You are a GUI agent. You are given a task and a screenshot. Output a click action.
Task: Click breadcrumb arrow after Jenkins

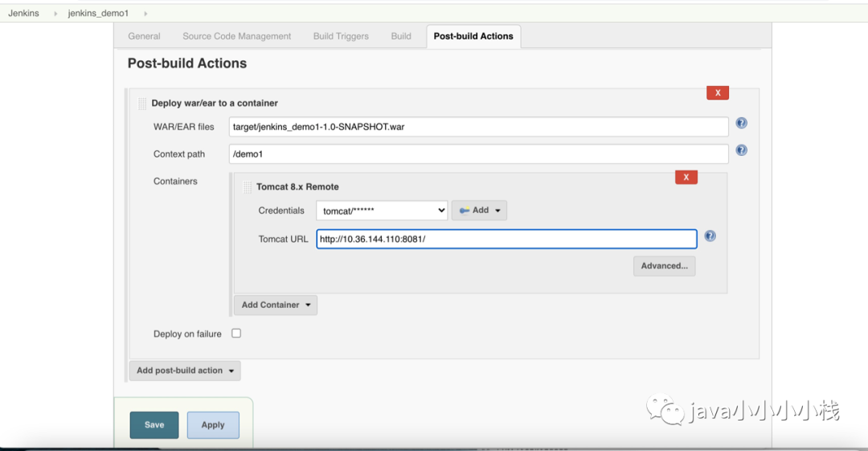pos(55,14)
